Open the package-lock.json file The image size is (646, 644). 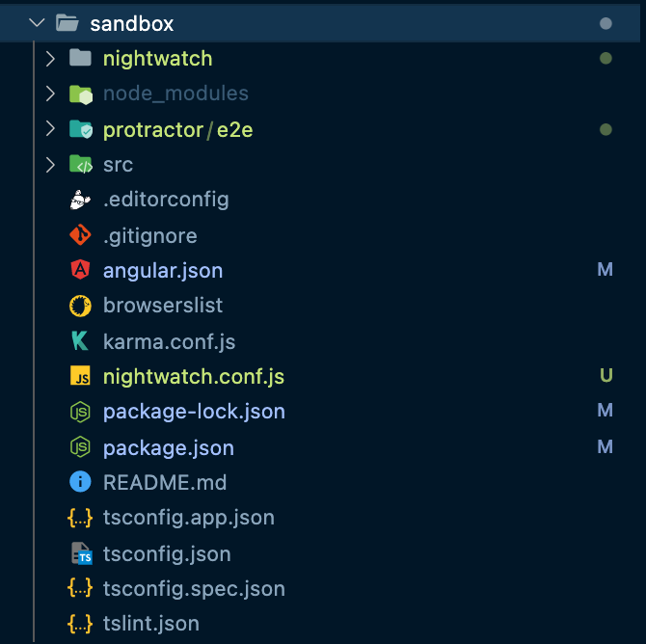(x=194, y=412)
